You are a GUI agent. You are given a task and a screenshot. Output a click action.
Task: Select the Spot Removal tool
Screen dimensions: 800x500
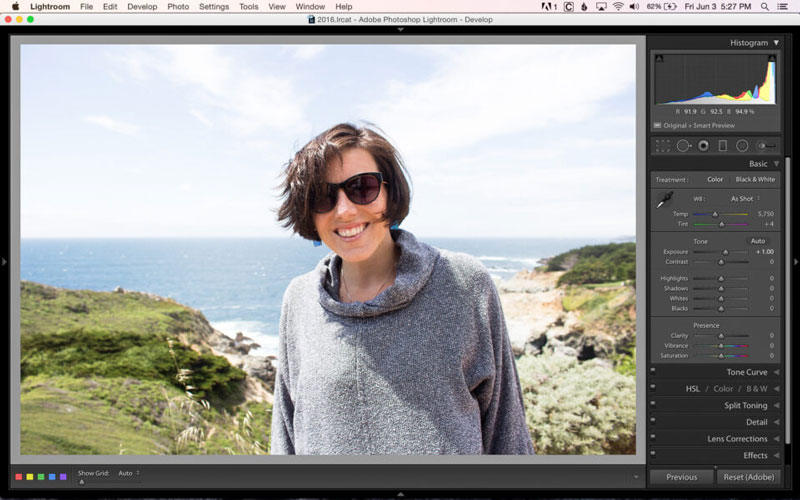pyautogui.click(x=683, y=146)
